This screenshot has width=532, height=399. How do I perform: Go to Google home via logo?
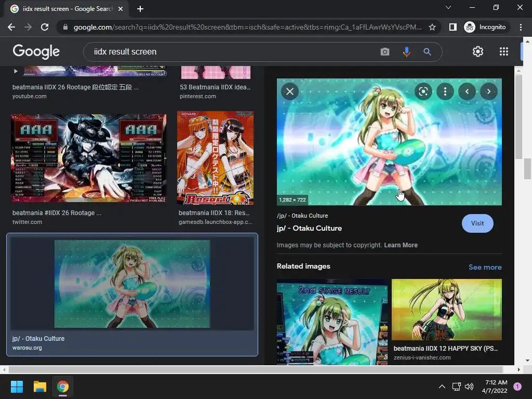point(36,51)
